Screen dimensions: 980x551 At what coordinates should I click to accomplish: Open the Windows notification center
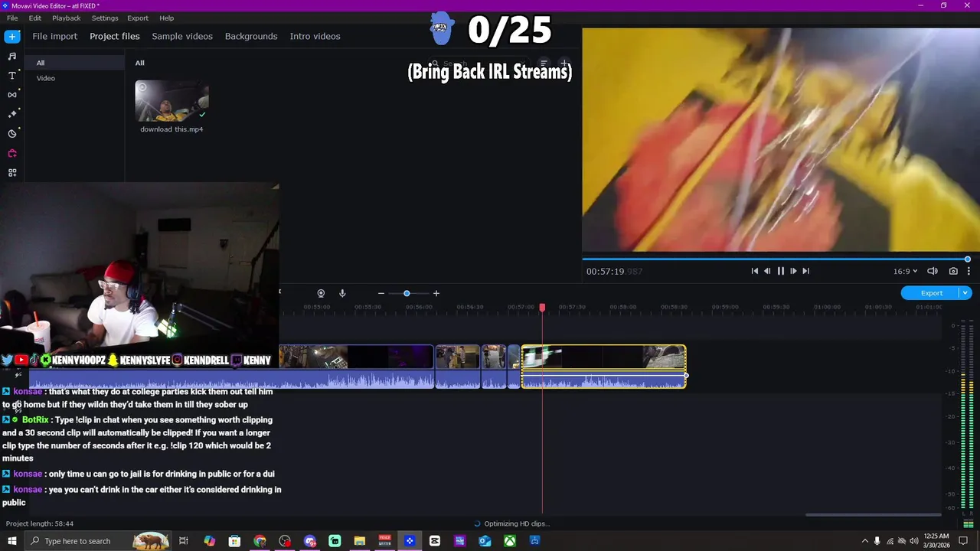tap(964, 541)
